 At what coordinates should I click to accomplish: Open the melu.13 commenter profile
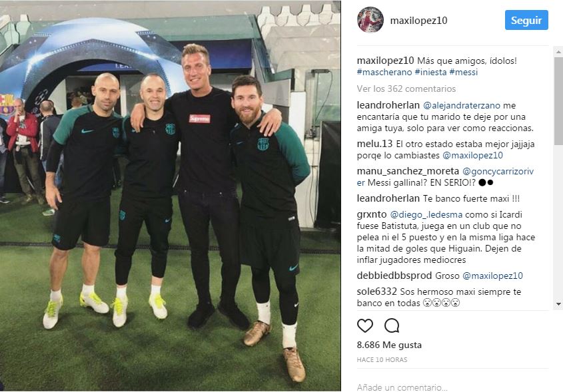point(374,144)
